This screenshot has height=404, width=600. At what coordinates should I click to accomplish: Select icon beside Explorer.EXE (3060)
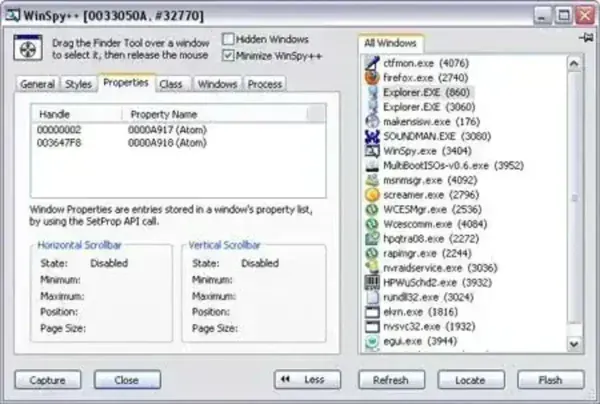coord(372,107)
